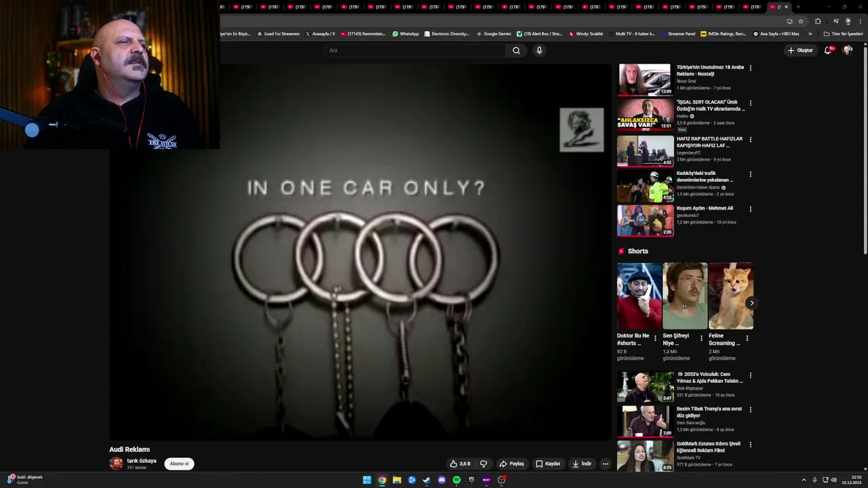Open tarık özkaya channel avatar
The width and height of the screenshot is (868, 488).
coord(116,464)
